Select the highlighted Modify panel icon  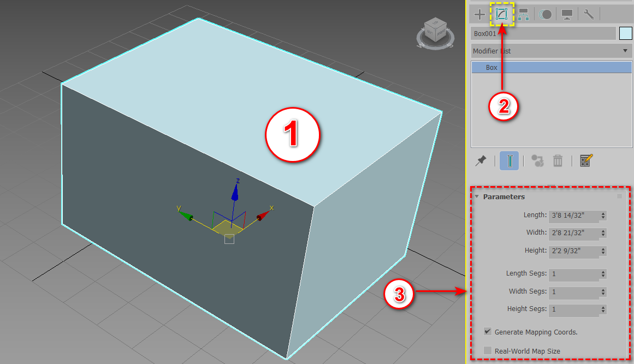[501, 14]
